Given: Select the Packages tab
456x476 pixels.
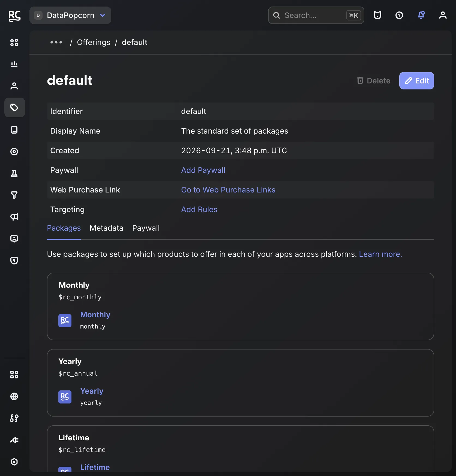Looking at the screenshot, I should click(64, 228).
